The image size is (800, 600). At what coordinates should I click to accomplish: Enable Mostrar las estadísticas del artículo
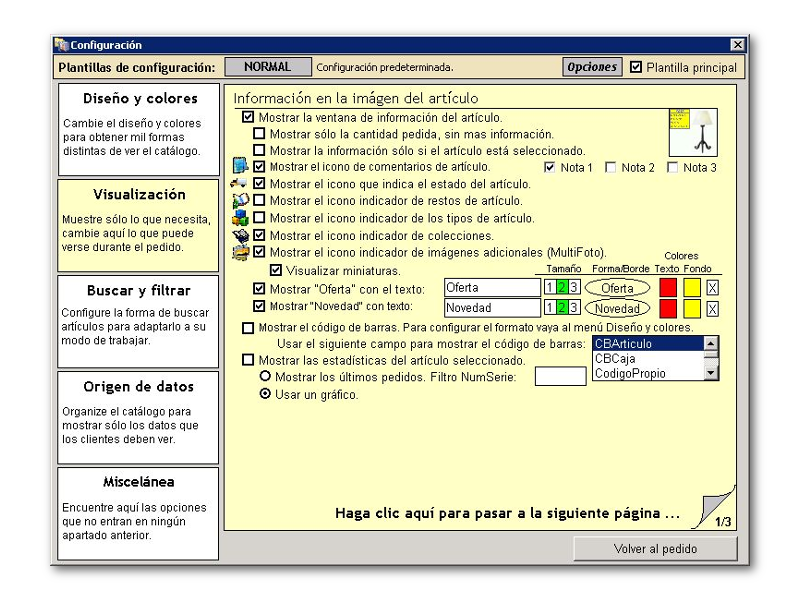click(x=248, y=360)
